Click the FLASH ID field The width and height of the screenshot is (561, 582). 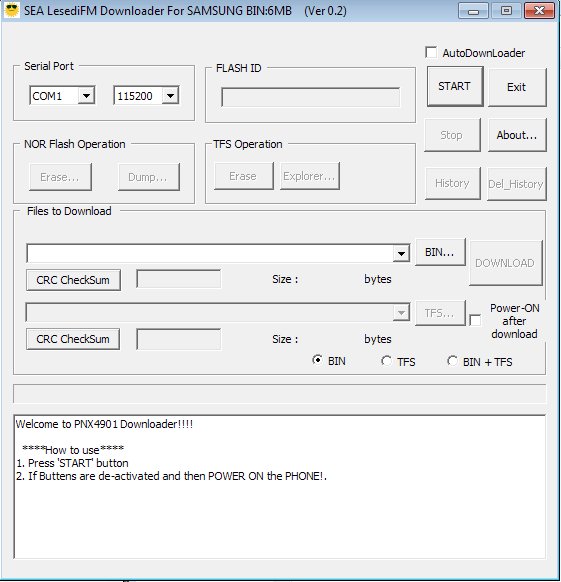[311, 97]
